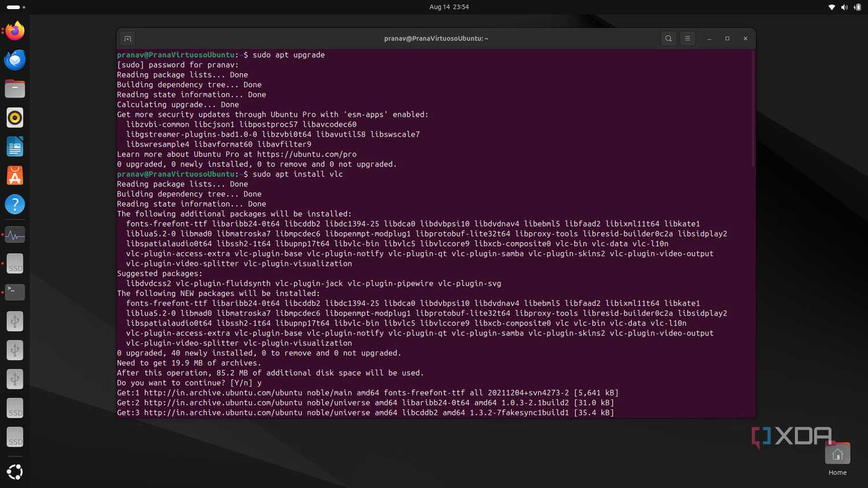Open the clock showing Aug 14 23:54

[449, 7]
